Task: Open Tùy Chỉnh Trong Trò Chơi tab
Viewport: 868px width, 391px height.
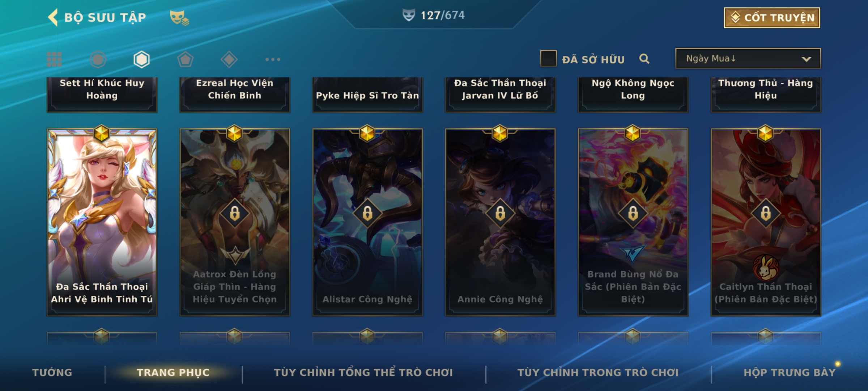Action: 598,373
